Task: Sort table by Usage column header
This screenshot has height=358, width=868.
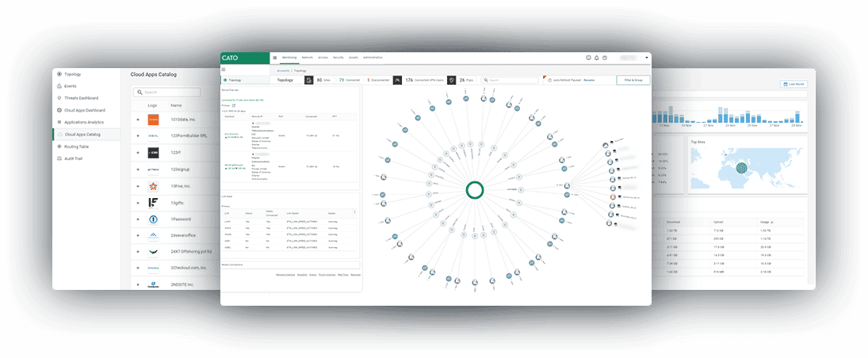Action: click(766, 223)
